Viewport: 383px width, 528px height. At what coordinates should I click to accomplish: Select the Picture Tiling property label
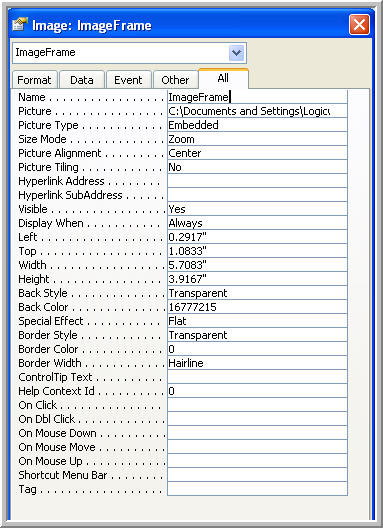click(x=48, y=167)
